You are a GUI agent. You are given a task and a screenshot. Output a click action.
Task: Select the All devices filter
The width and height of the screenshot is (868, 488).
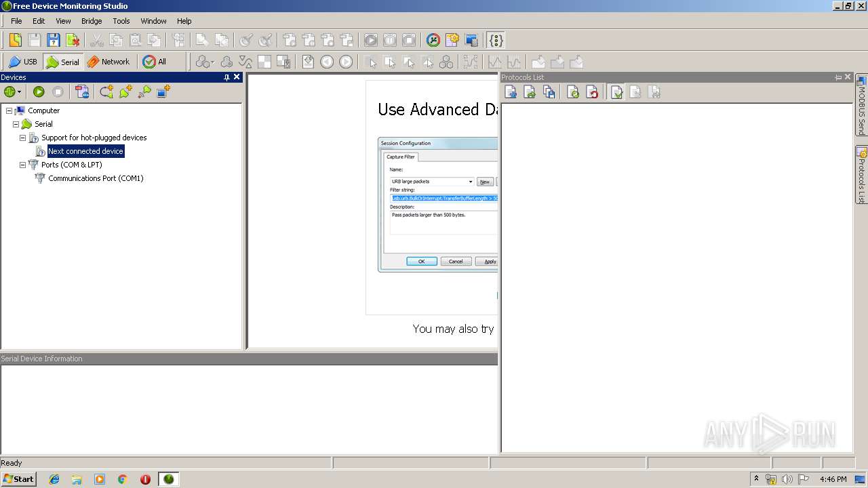pyautogui.click(x=155, y=62)
